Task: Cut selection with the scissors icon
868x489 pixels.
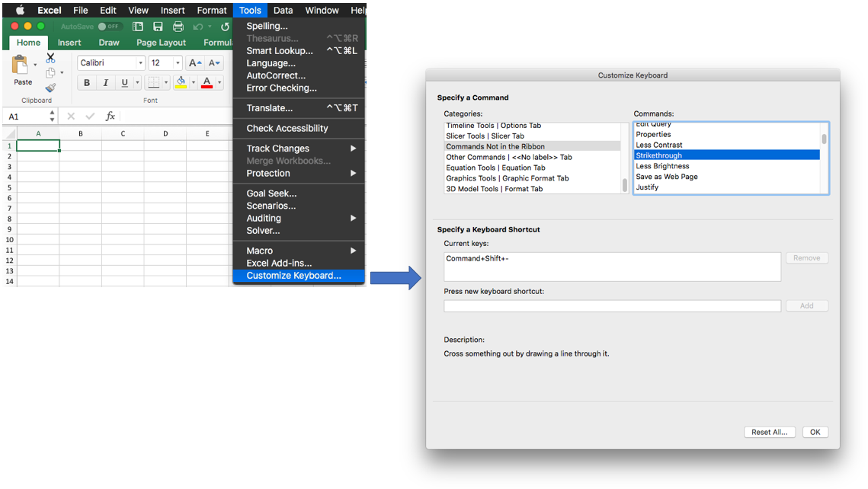Action: coord(50,58)
